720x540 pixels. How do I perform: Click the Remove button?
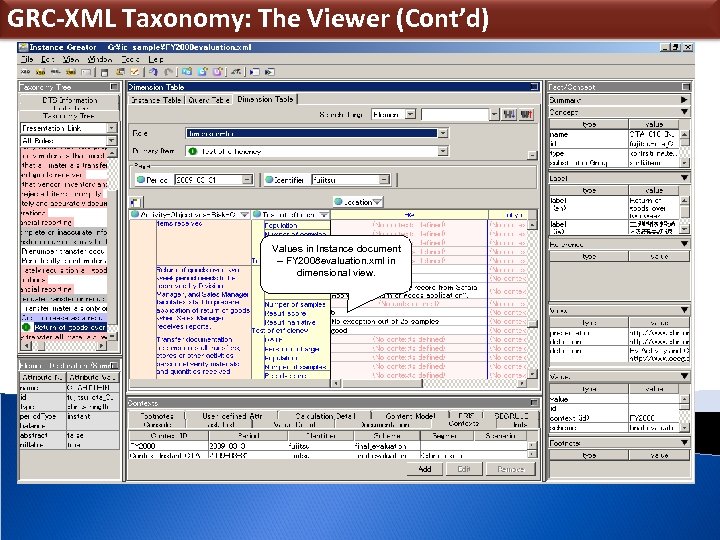pos(511,469)
